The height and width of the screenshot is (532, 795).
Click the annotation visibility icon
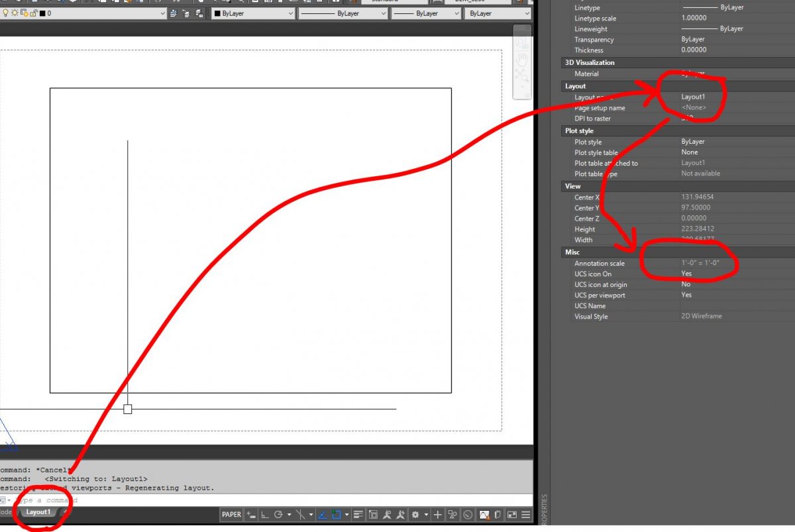(388, 514)
